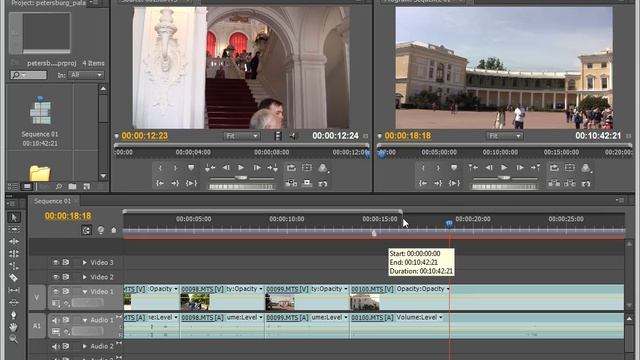The width and height of the screenshot is (640, 360).
Task: Click Program monitor shuttle slider
Action: click(504, 178)
